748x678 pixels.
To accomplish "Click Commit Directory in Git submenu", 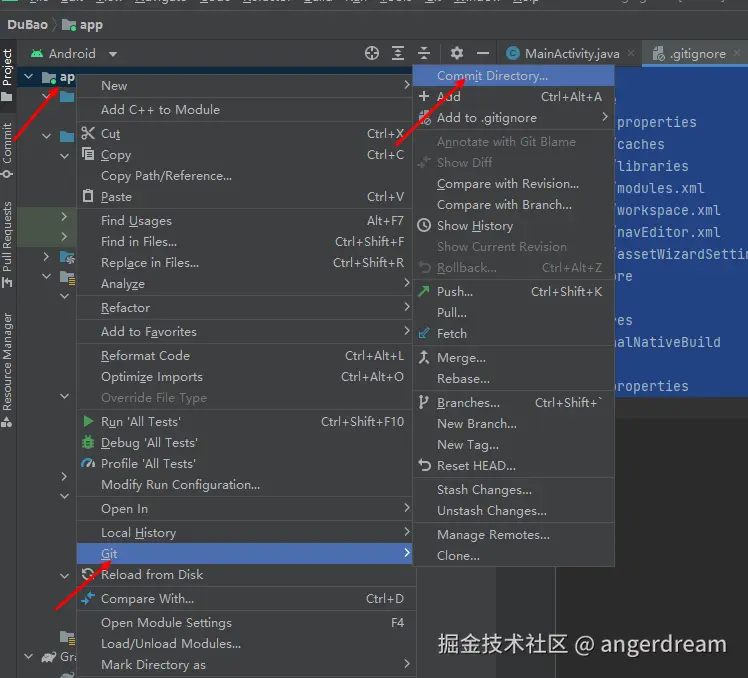I will (x=513, y=76).
